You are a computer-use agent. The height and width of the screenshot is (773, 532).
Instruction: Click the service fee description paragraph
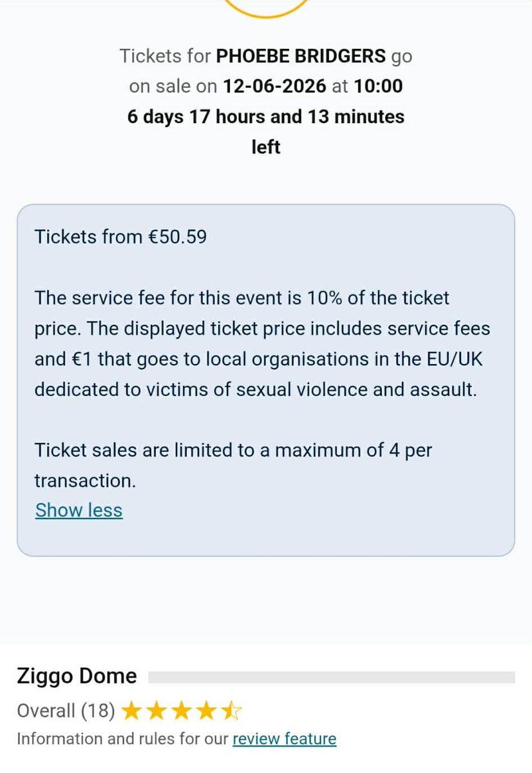point(262,344)
